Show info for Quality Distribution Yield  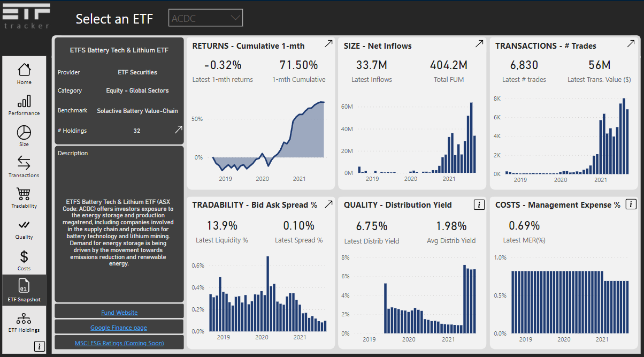click(479, 204)
